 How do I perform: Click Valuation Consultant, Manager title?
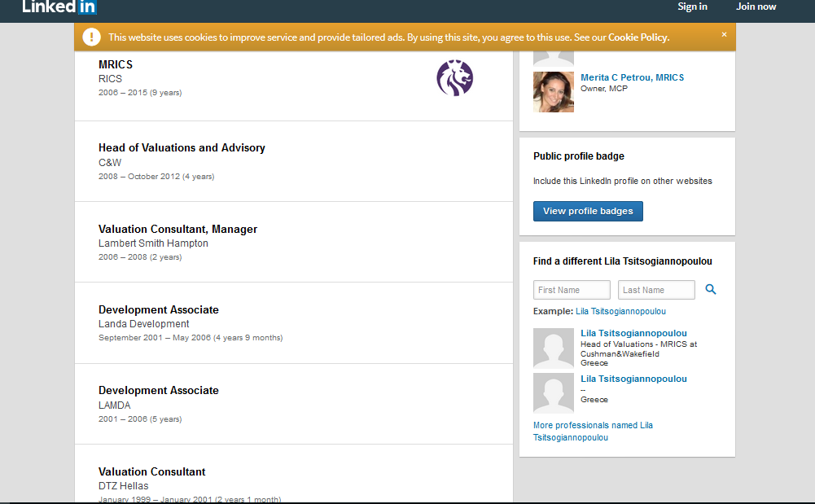[x=177, y=229]
